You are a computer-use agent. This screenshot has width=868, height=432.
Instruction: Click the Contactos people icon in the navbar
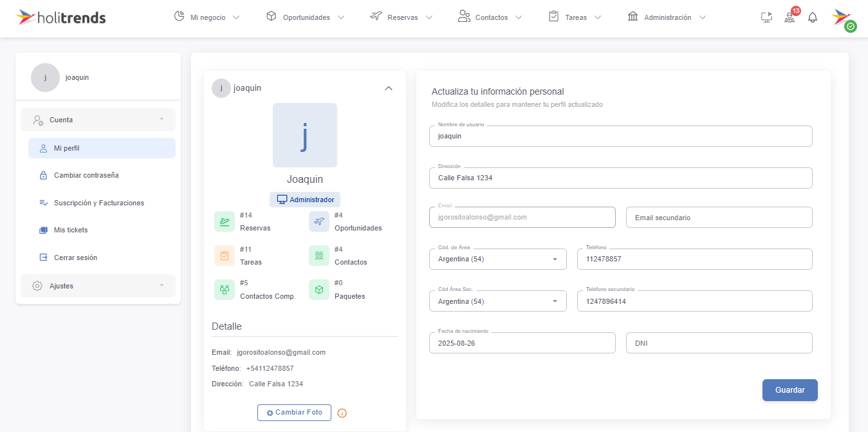pyautogui.click(x=464, y=17)
